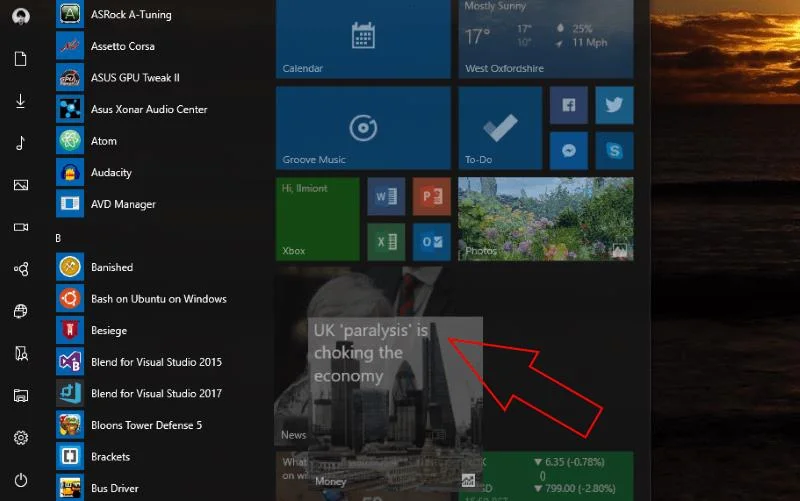The image size is (800, 501).
Task: Open File Explorer icon in sidebar
Action: (x=20, y=395)
